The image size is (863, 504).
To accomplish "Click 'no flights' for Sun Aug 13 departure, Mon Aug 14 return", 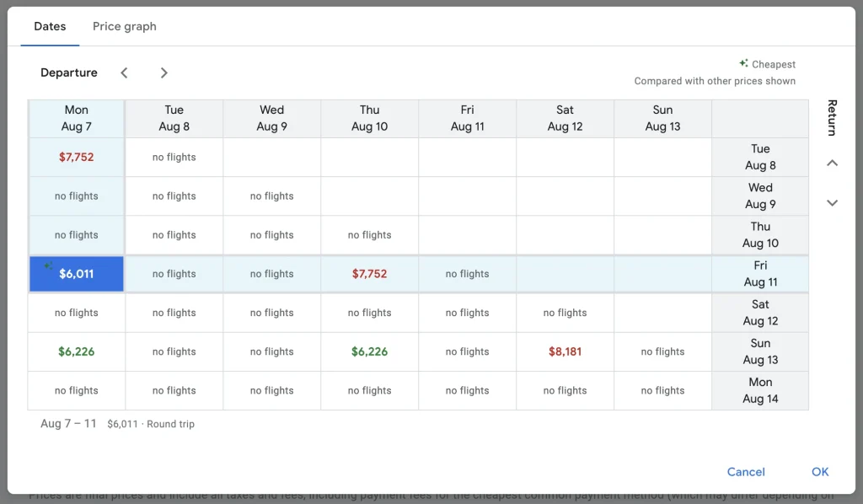I will click(662, 390).
